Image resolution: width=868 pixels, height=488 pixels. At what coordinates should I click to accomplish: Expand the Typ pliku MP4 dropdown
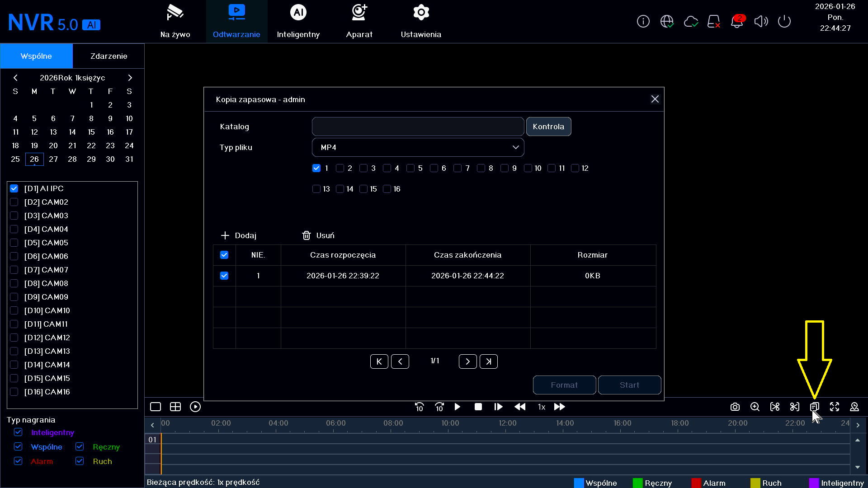418,147
